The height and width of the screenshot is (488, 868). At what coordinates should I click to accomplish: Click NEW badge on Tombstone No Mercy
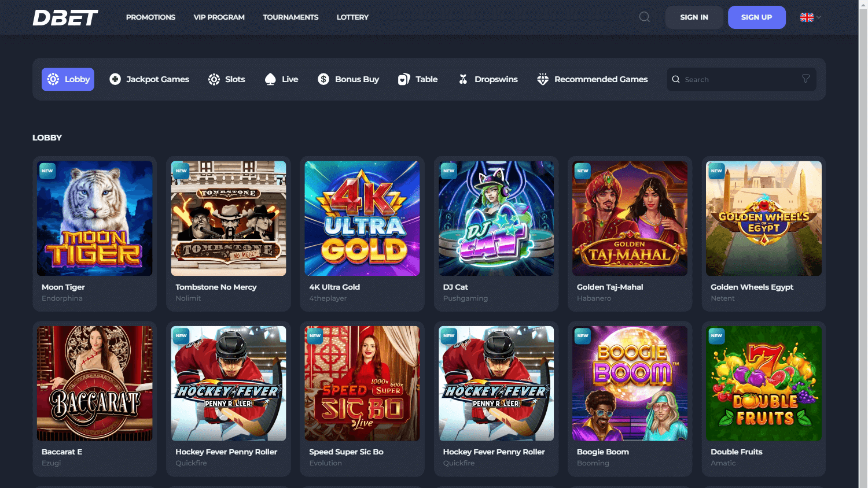point(181,171)
